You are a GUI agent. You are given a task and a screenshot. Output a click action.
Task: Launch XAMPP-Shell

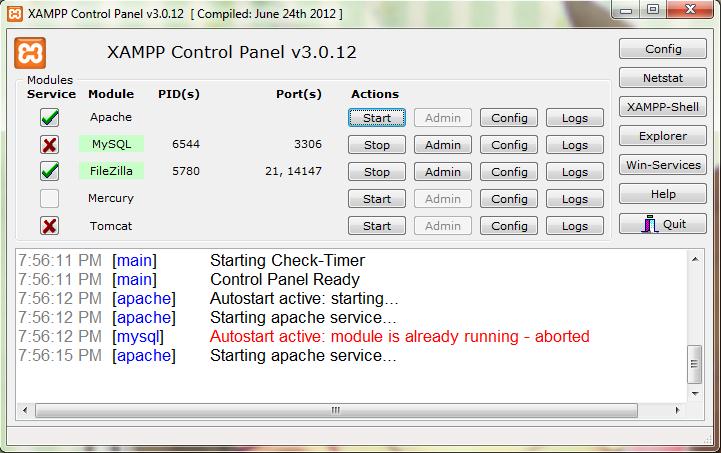663,107
